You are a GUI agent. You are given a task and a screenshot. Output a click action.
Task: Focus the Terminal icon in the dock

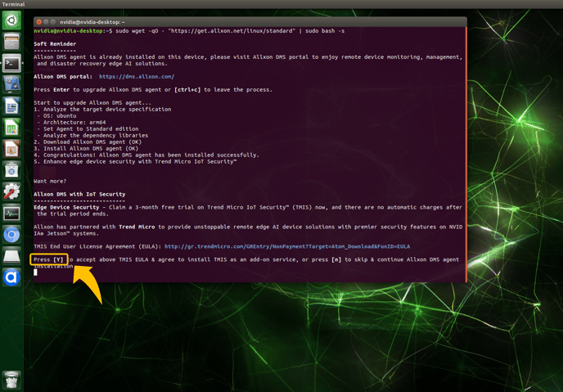coord(11,63)
